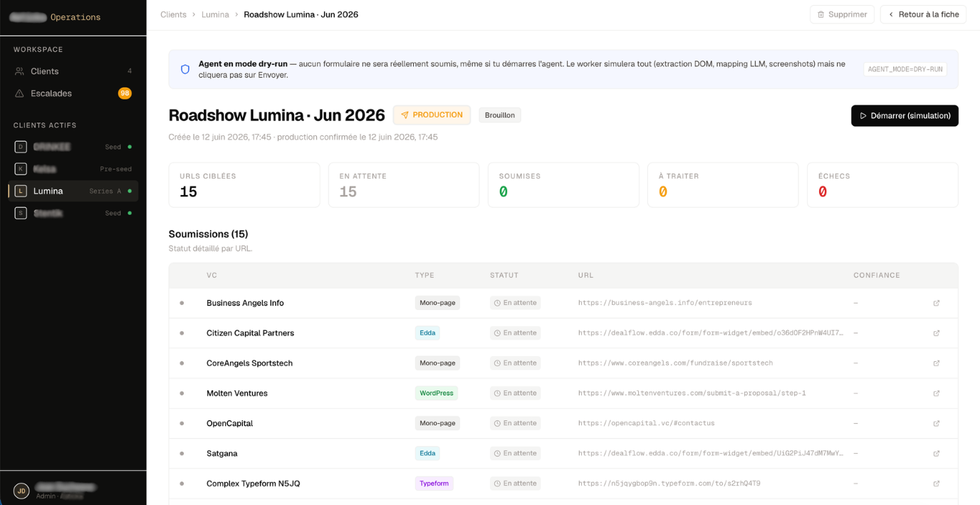The width and height of the screenshot is (980, 505).
Task: Click the Clients people icon in sidebar
Action: [19, 71]
